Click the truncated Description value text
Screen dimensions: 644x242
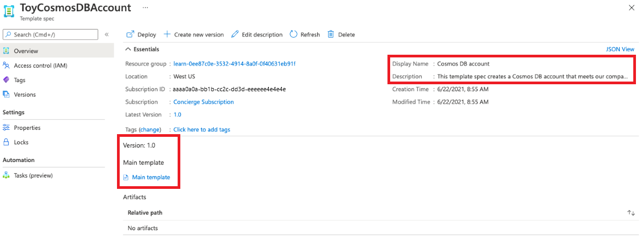pos(532,77)
